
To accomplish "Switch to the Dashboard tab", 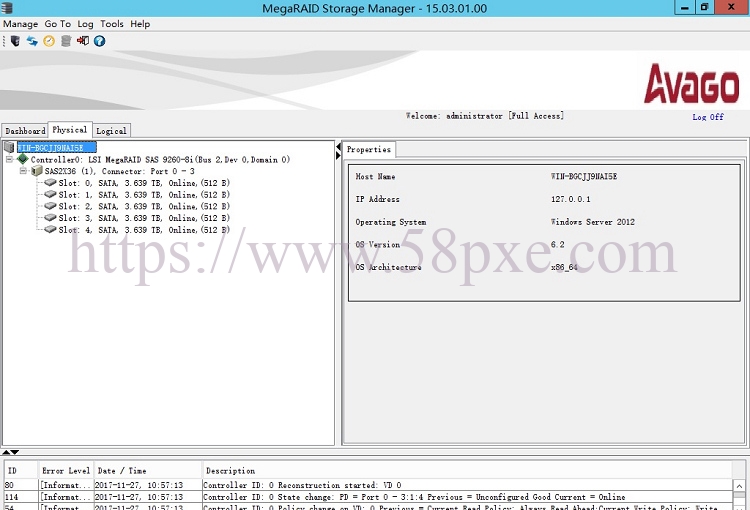I will [25, 131].
